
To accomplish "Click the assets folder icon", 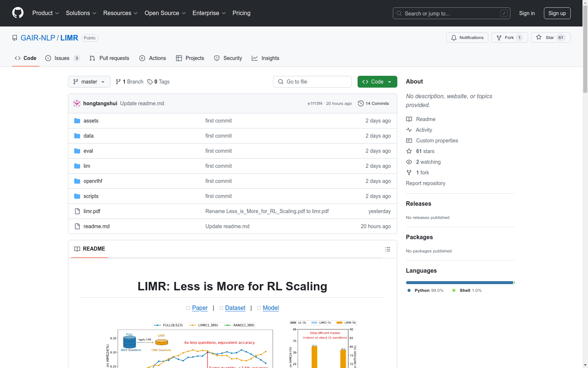I will coord(77,121).
